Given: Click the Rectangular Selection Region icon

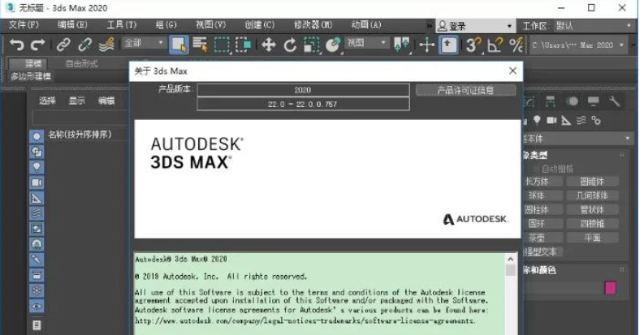Looking at the screenshot, I should pos(222,45).
